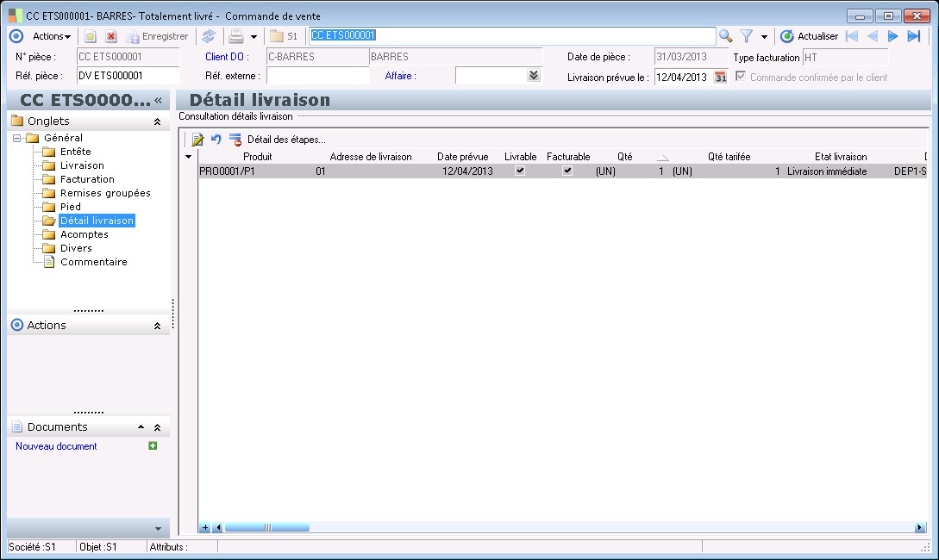The height and width of the screenshot is (560, 939).
Task: Click the printer icon
Action: [236, 36]
